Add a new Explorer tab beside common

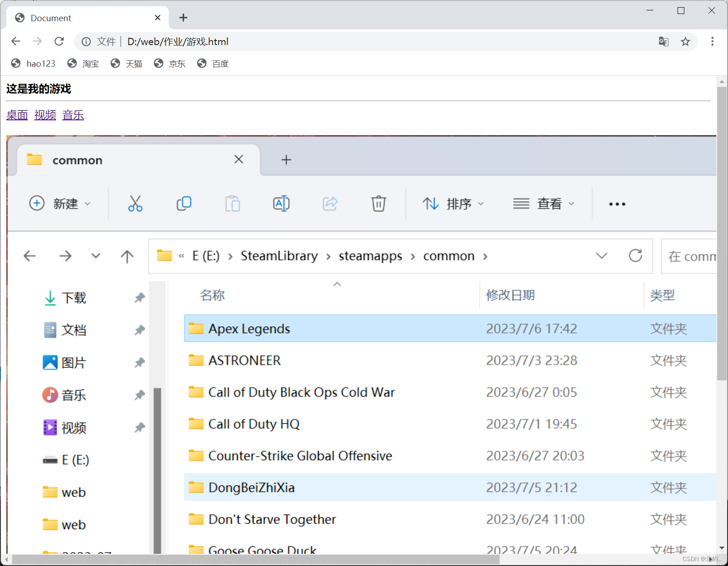click(287, 160)
